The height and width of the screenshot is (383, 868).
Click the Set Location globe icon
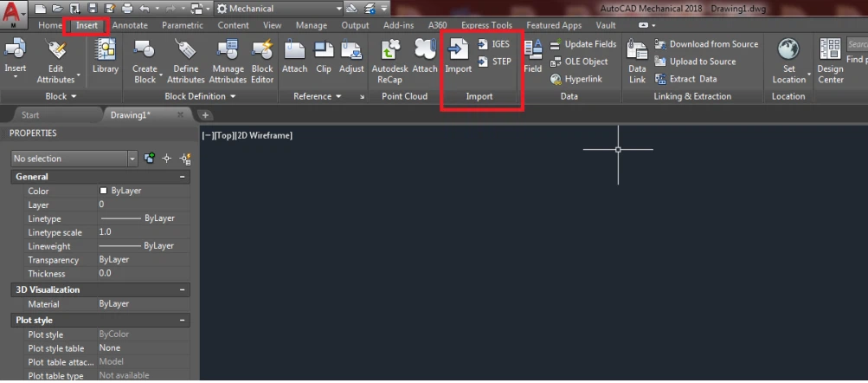pos(789,49)
